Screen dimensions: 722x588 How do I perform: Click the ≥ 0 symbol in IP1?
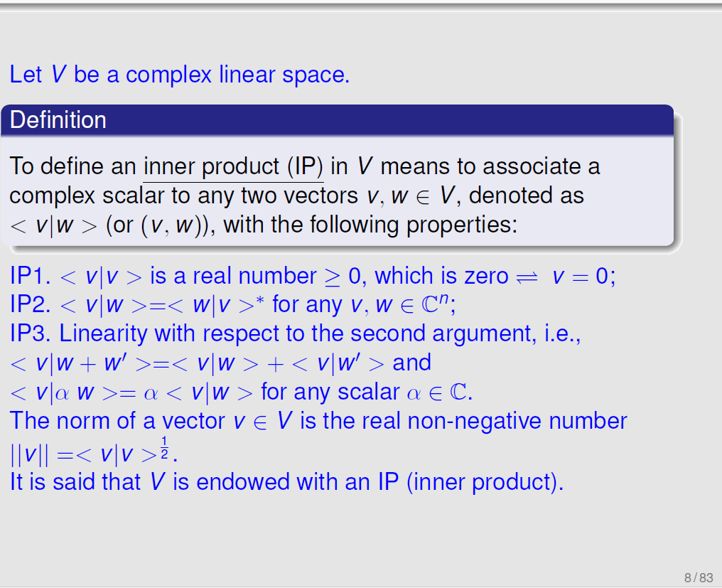coord(343,277)
